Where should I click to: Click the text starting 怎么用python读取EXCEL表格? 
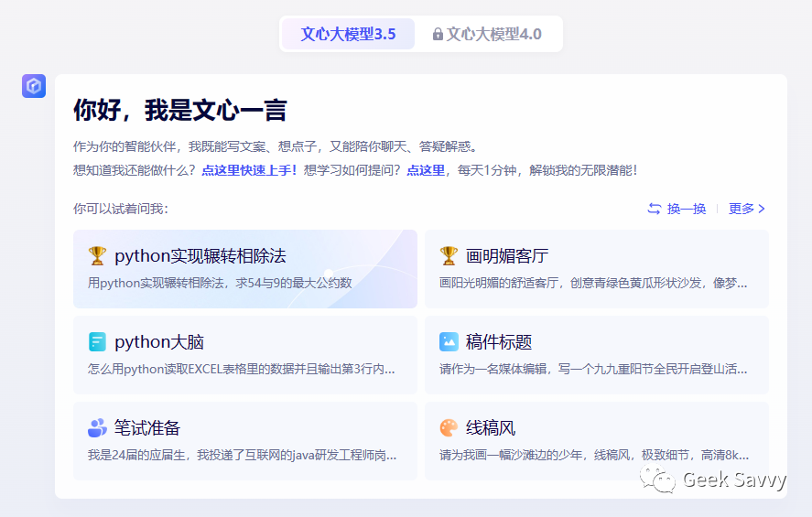(x=241, y=369)
